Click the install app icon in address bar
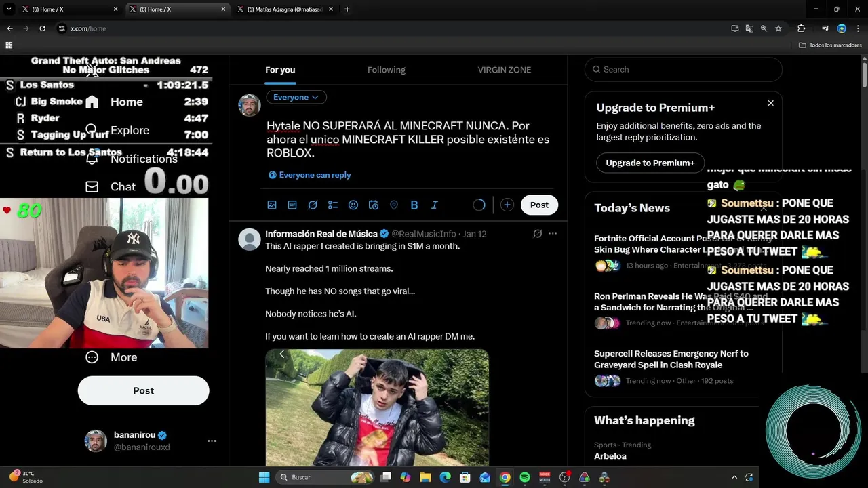The height and width of the screenshot is (488, 868). click(734, 28)
